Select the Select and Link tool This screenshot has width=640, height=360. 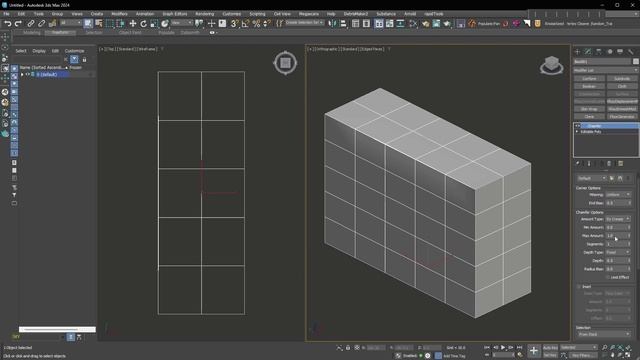31,24
